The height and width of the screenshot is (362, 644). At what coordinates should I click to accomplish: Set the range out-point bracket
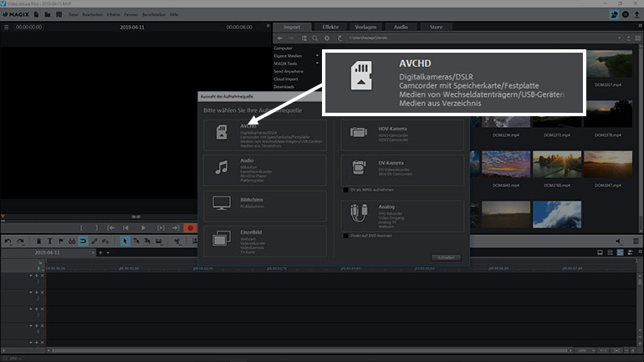point(96,227)
